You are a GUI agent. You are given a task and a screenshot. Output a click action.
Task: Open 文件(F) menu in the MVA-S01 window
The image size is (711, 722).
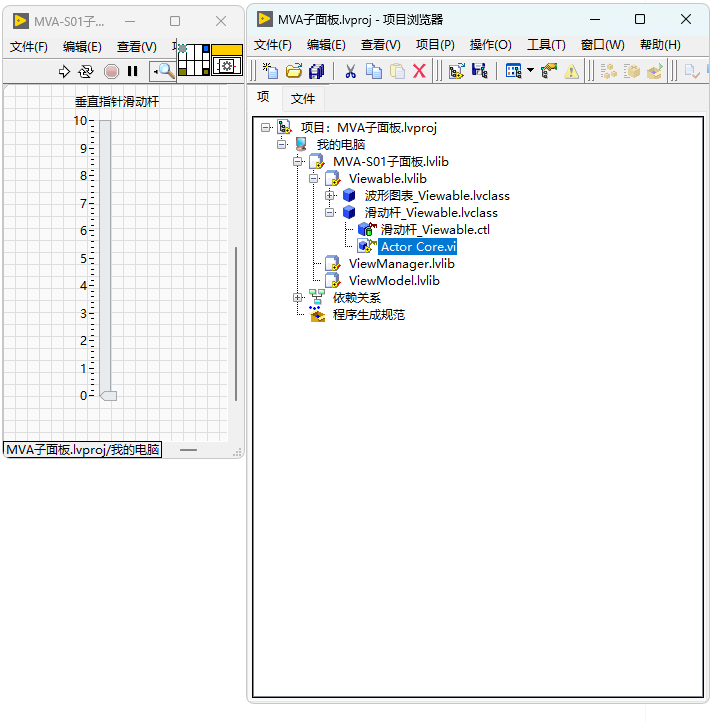pos(29,47)
